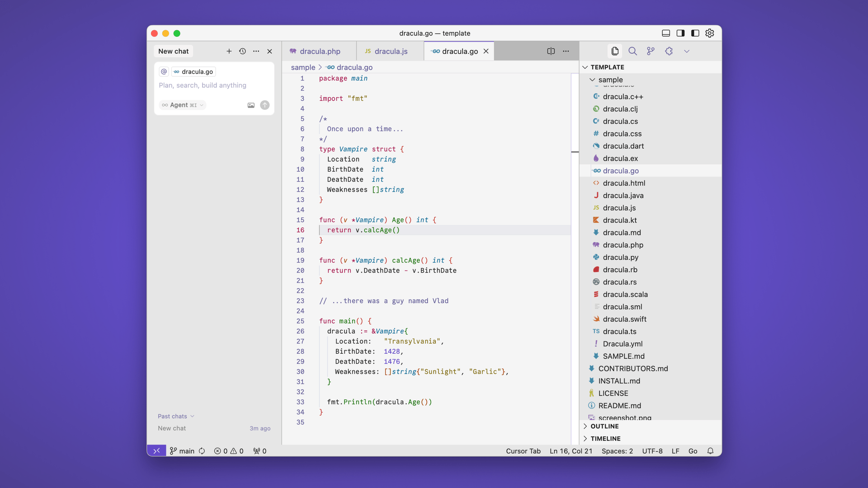The image size is (868, 488).
Task: Open editor more actions menu
Action: (566, 51)
